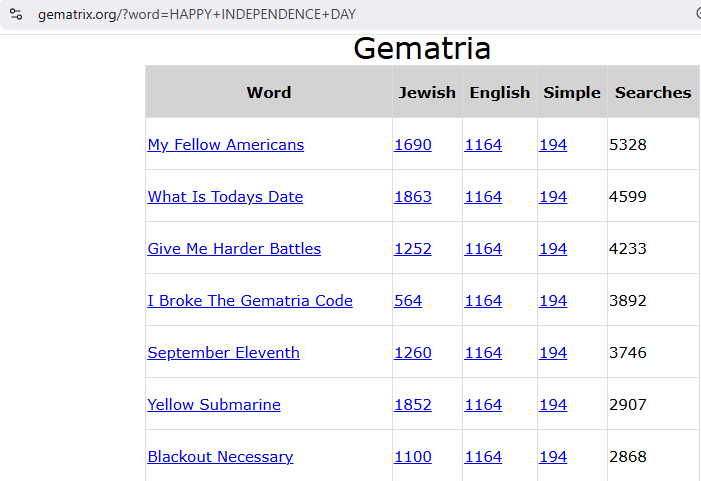Click the English column header

click(x=500, y=92)
